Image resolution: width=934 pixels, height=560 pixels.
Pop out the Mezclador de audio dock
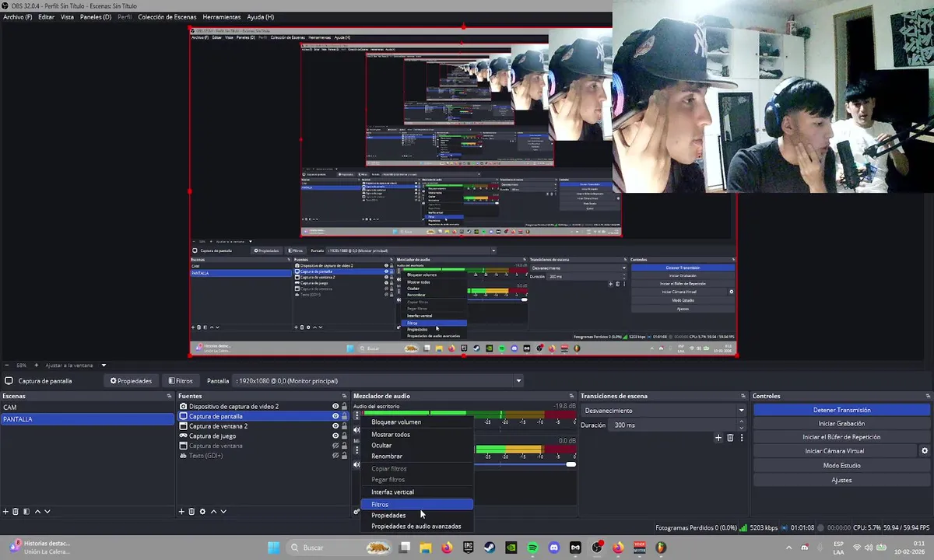571,397
